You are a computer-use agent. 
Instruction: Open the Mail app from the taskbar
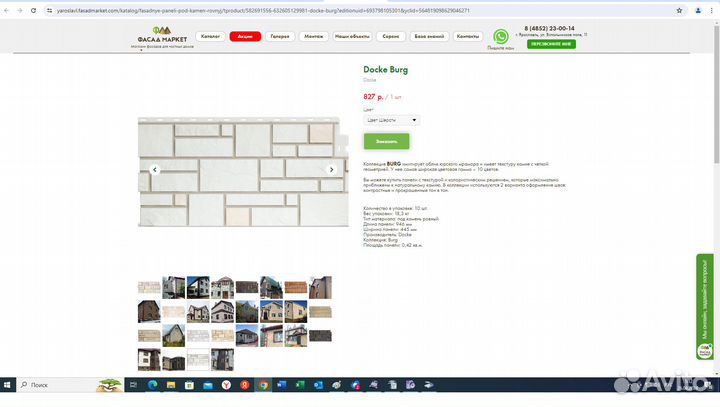(x=208, y=385)
